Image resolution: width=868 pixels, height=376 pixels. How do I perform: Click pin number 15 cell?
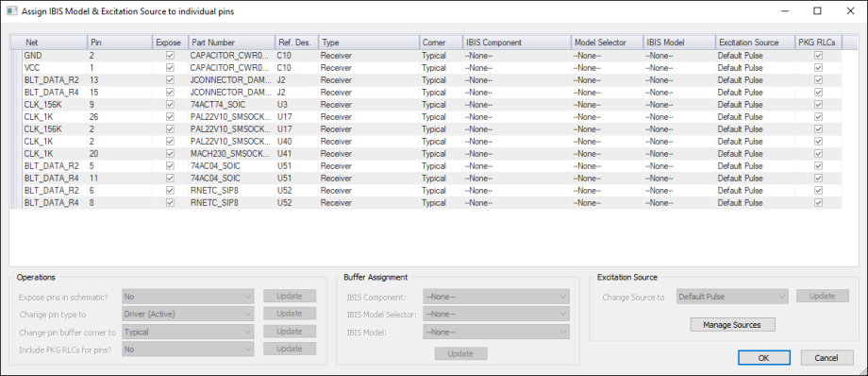click(x=120, y=92)
